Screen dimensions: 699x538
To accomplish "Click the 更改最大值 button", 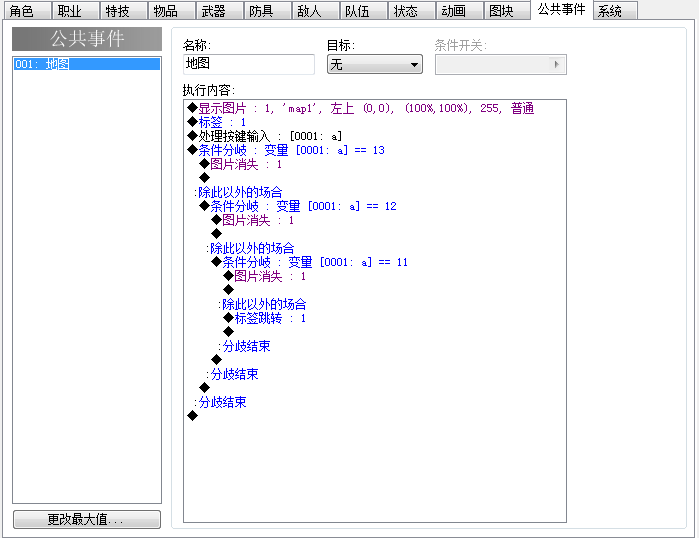I will click(x=87, y=519).
